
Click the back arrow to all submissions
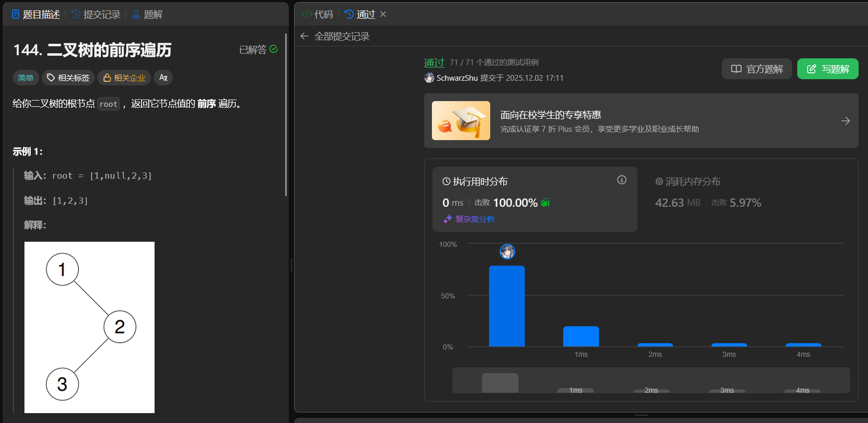(304, 36)
